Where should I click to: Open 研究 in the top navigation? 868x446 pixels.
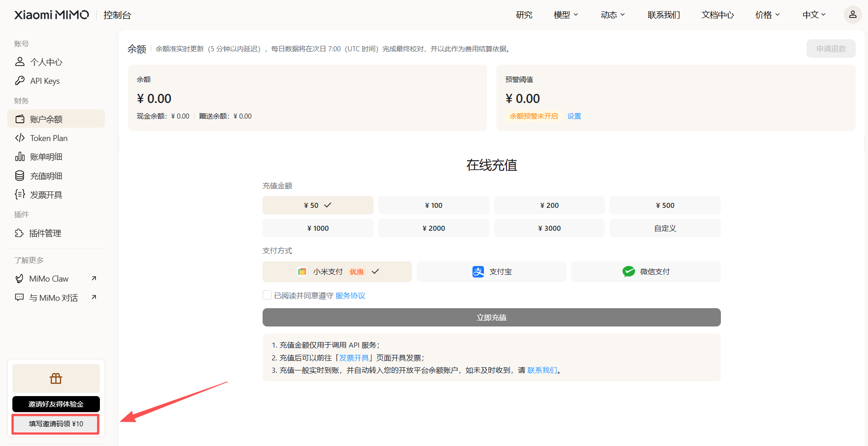(x=524, y=15)
